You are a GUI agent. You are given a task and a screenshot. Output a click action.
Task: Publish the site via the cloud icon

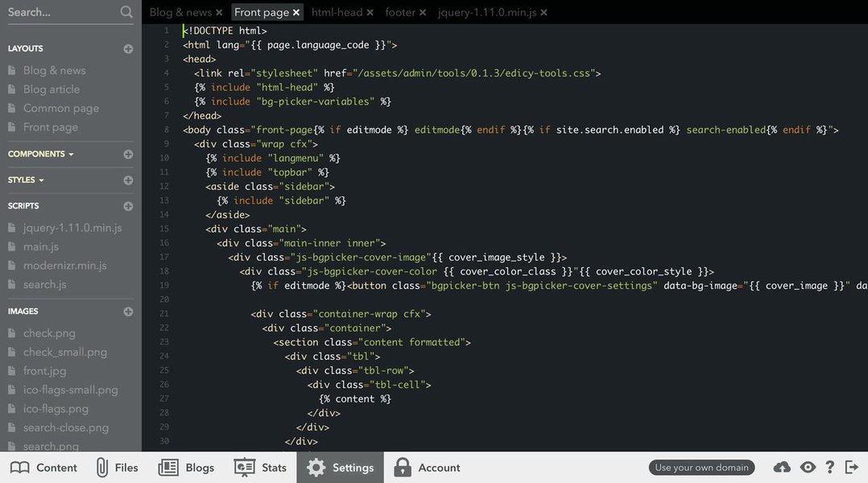[x=781, y=467]
